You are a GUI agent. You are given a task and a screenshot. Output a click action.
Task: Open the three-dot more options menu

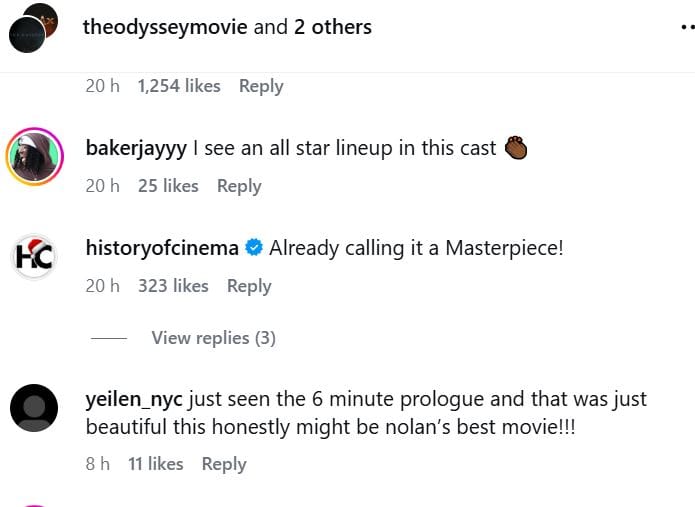click(x=686, y=28)
